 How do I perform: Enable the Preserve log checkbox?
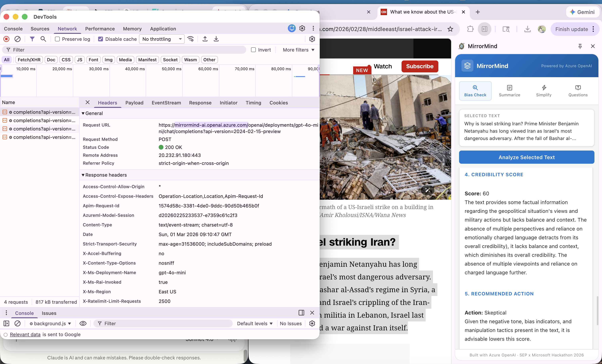[57, 39]
